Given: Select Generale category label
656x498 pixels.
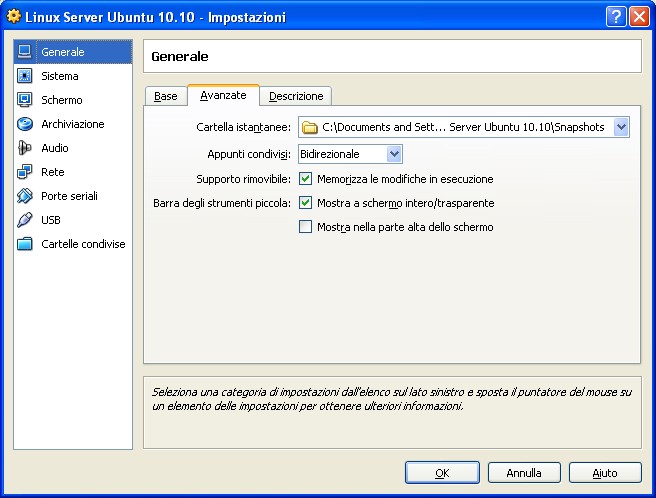Looking at the screenshot, I should pyautogui.click(x=63, y=52).
